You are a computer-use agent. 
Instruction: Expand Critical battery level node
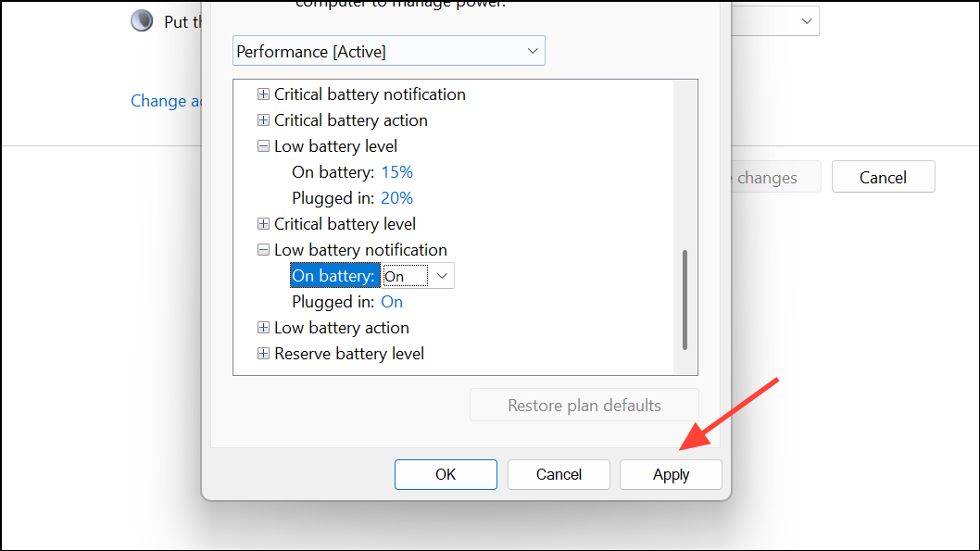[x=263, y=224]
